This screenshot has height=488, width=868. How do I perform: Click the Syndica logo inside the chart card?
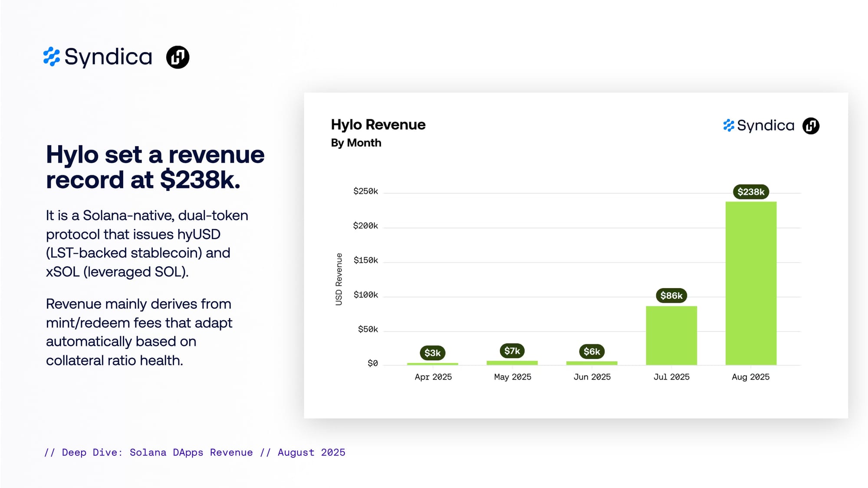point(759,125)
